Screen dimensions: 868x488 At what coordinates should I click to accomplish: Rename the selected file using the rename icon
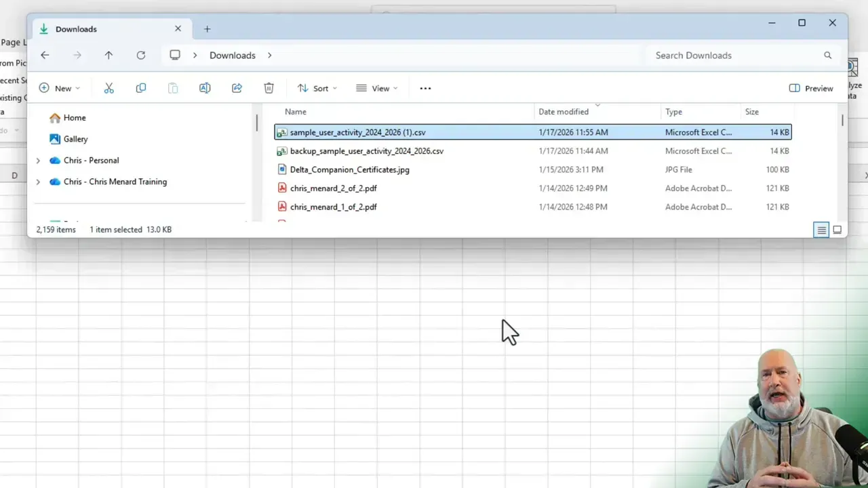pos(205,87)
